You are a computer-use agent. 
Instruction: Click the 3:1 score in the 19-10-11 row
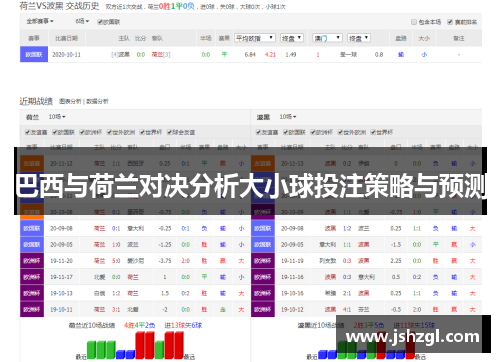click(116, 310)
